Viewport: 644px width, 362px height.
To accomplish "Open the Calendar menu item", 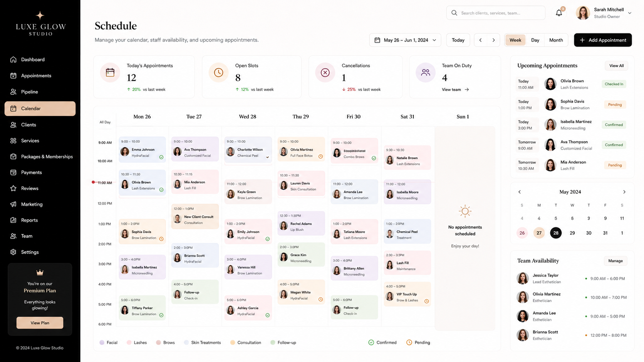I will tap(40, 108).
